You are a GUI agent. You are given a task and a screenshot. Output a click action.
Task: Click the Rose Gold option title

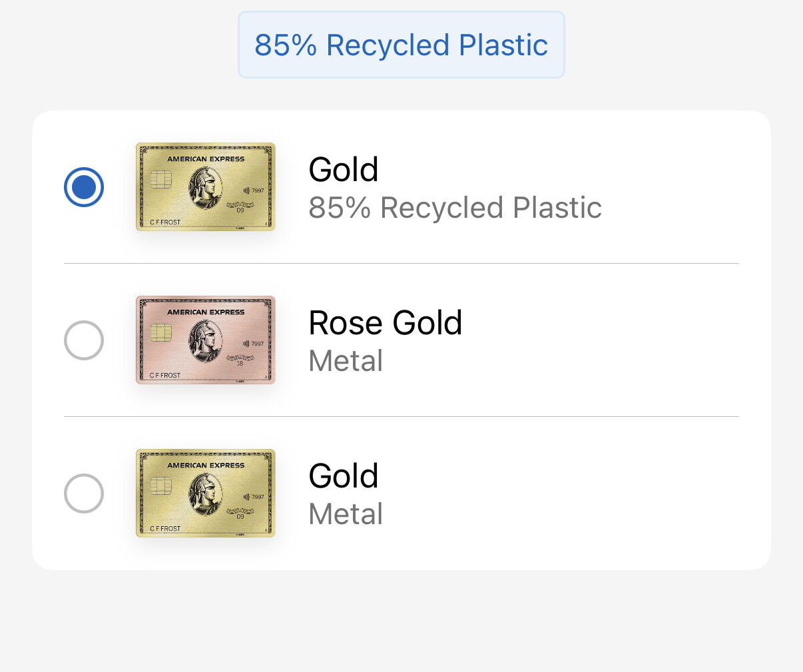386,323
